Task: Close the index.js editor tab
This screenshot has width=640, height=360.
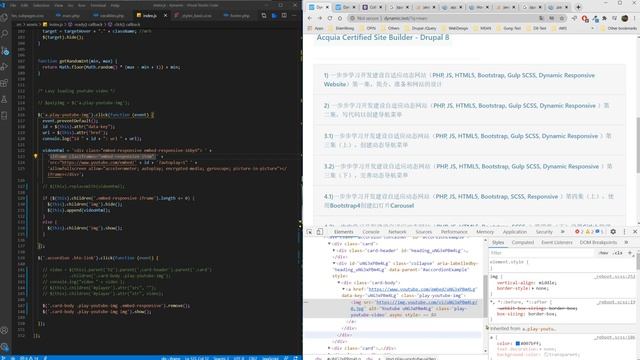Action: [165, 16]
